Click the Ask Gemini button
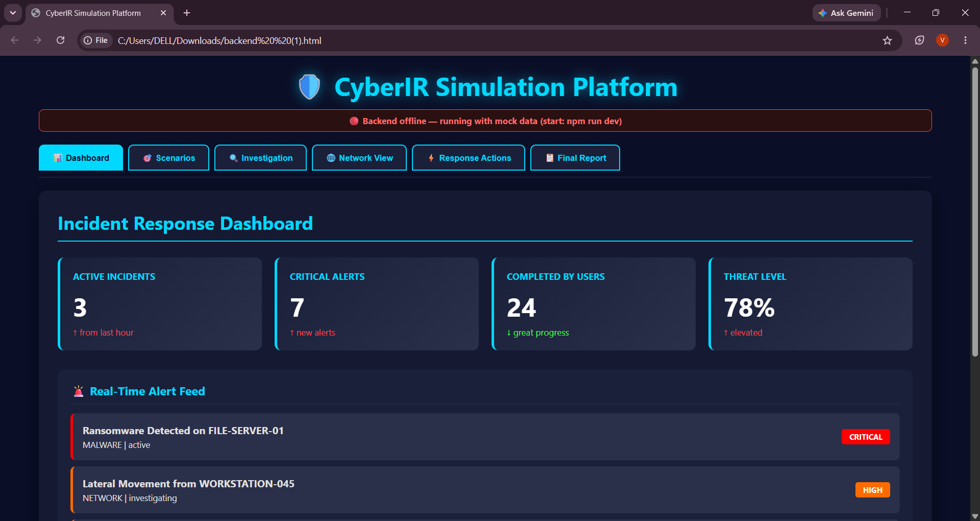 coord(846,13)
